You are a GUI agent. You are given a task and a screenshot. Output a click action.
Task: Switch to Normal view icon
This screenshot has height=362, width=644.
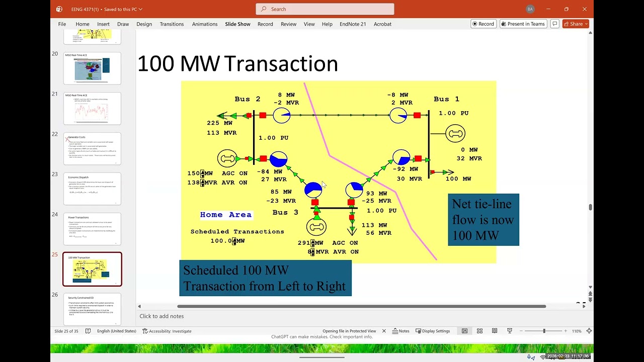point(464,331)
